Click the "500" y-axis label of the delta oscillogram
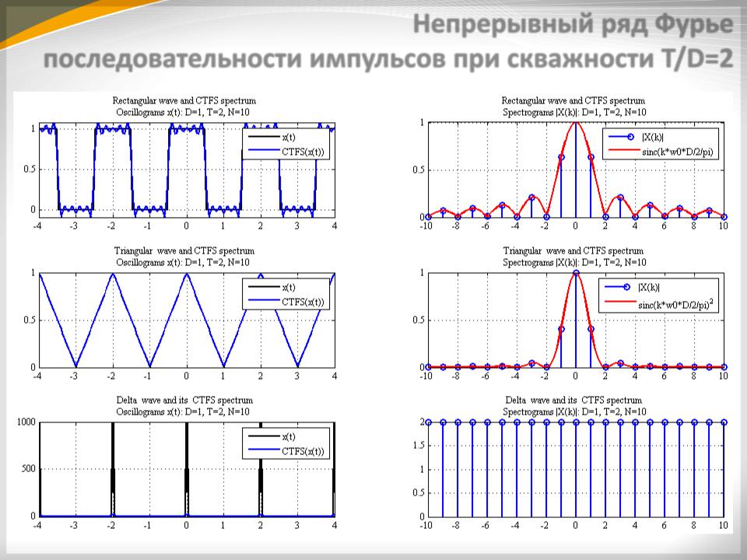This screenshot has height=560, width=747. coord(29,468)
